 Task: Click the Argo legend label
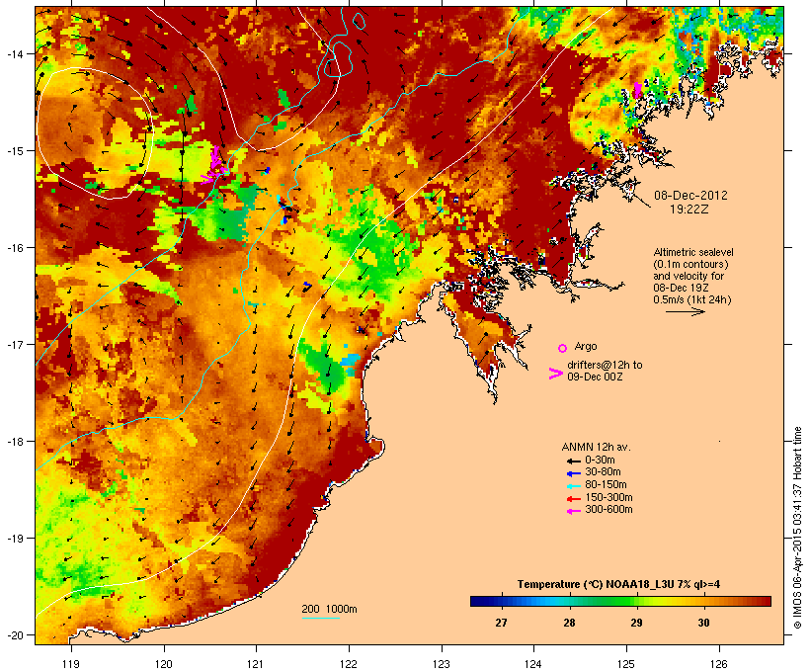click(x=586, y=346)
